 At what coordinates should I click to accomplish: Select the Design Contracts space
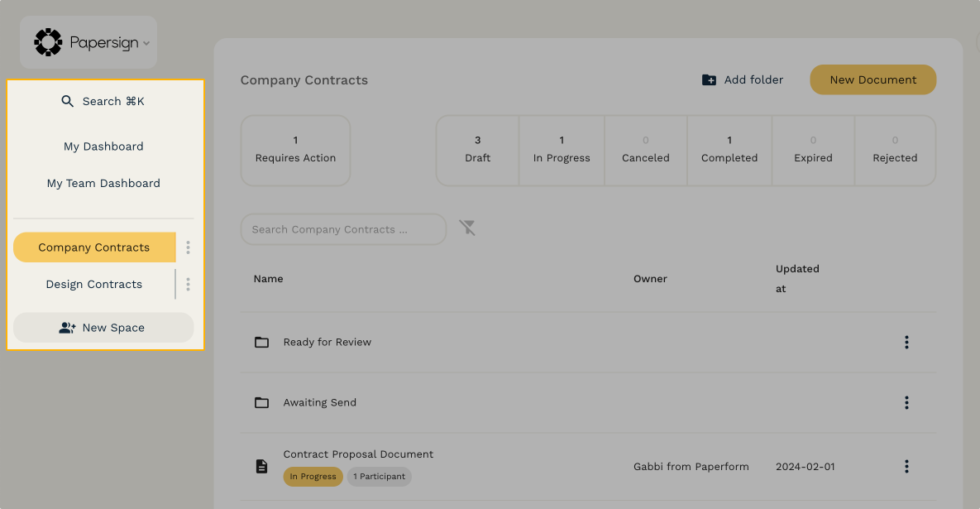[93, 283]
